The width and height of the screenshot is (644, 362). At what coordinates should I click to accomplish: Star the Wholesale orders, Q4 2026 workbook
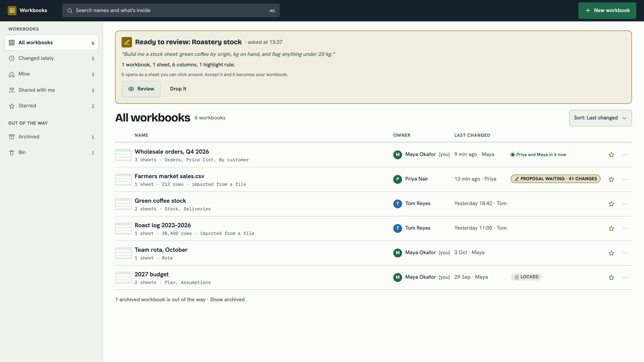click(611, 155)
